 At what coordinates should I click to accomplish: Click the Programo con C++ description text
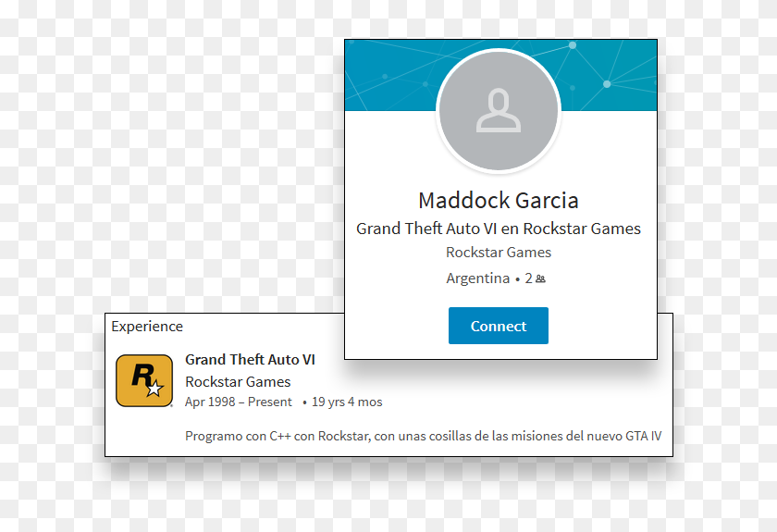424,436
